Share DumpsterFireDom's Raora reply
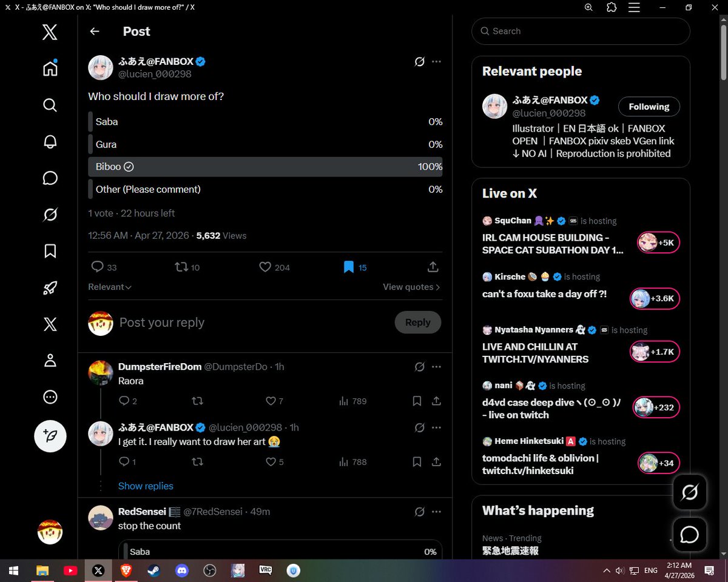The image size is (728, 582). (436, 401)
